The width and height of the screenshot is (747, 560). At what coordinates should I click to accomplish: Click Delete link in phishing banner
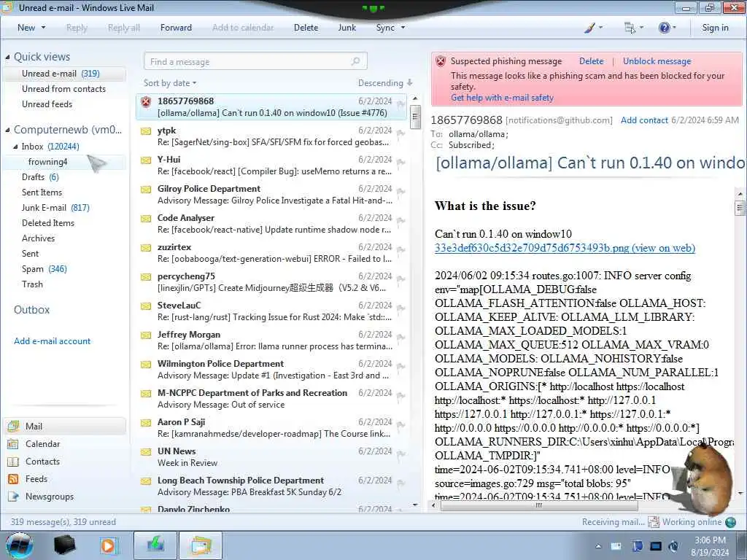coord(591,61)
